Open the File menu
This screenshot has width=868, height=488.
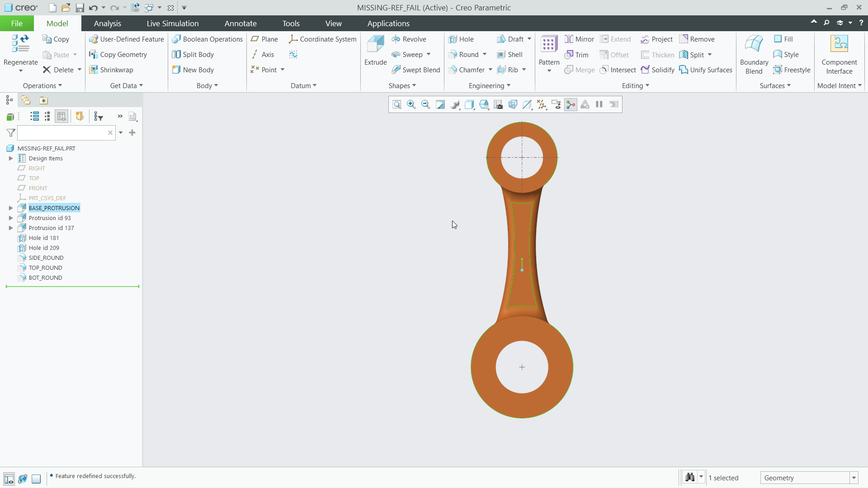coord(17,23)
